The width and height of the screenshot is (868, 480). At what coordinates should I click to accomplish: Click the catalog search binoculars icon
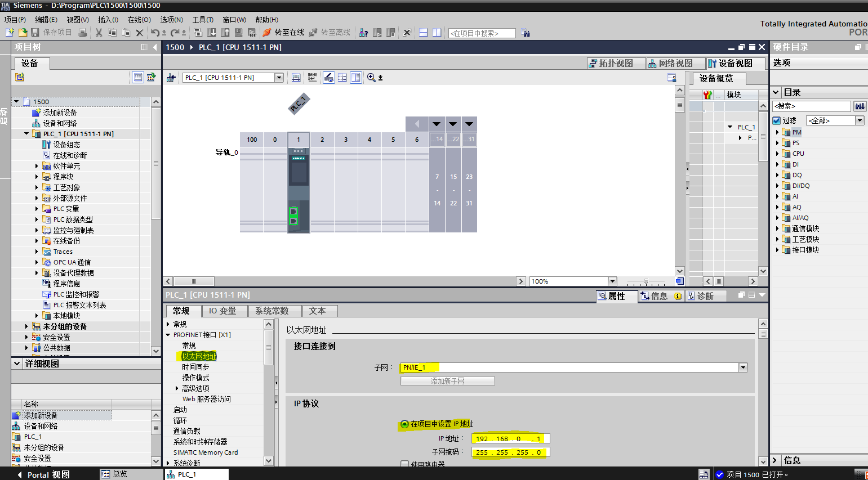[860, 106]
